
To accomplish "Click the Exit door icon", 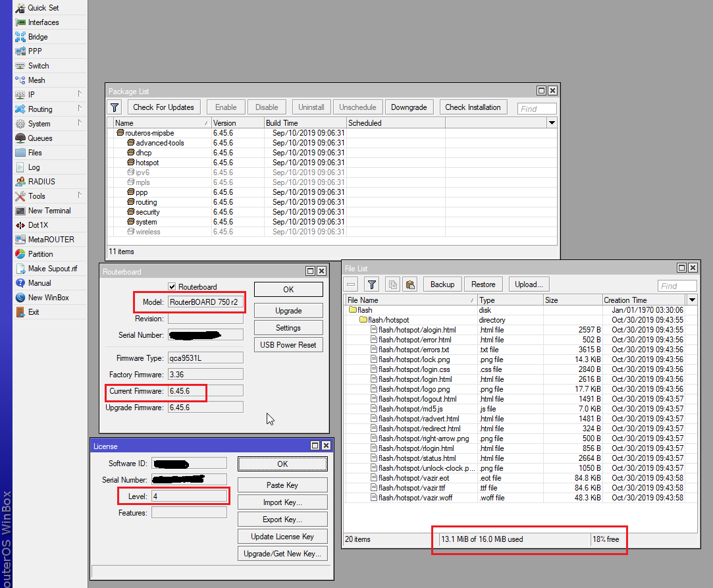I will [20, 312].
